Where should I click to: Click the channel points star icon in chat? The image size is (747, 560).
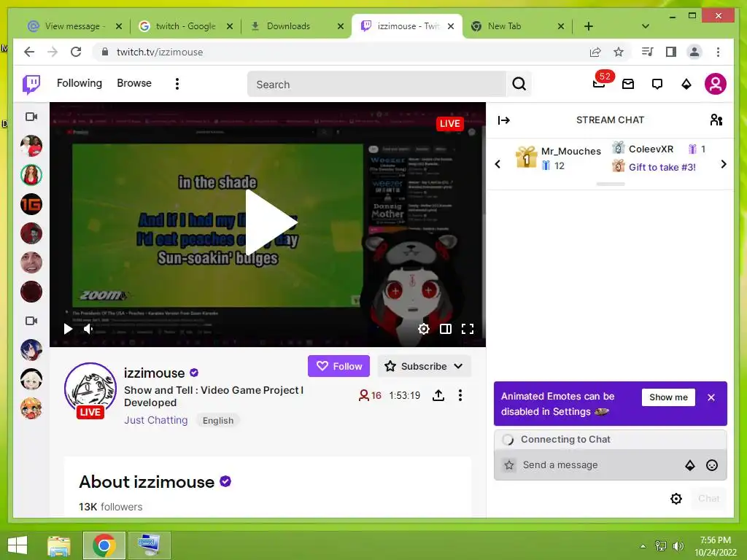click(x=509, y=464)
